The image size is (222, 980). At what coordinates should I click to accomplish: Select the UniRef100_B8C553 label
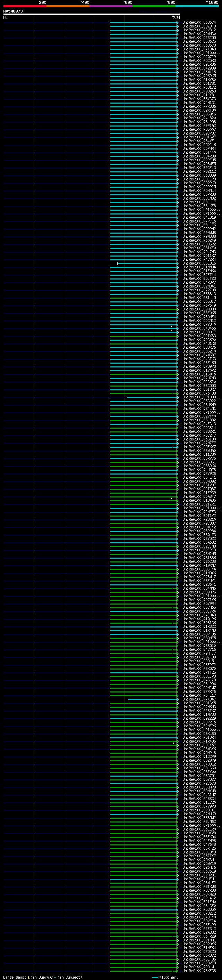click(x=199, y=386)
